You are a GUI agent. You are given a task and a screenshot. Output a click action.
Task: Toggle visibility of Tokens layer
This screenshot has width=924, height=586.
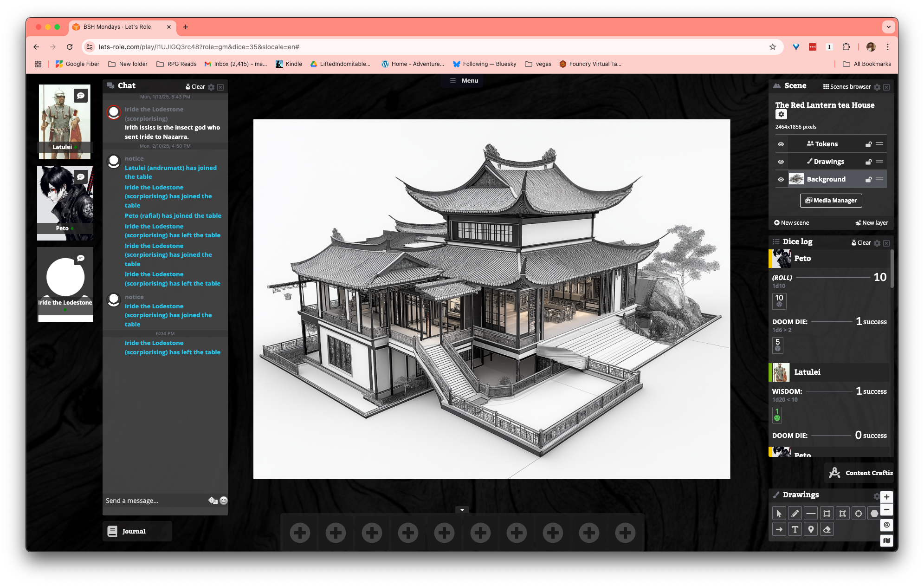(x=781, y=144)
